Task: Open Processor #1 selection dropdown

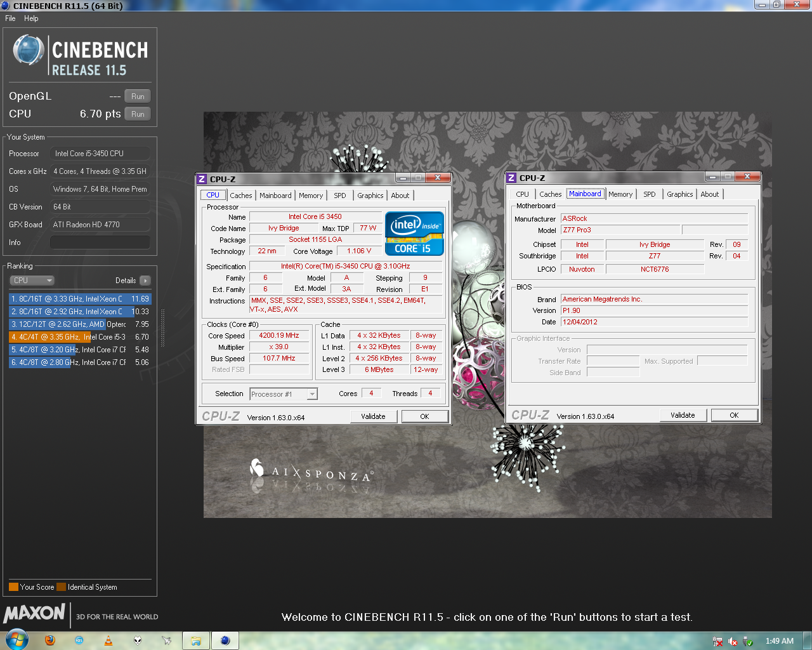Action: [x=284, y=394]
